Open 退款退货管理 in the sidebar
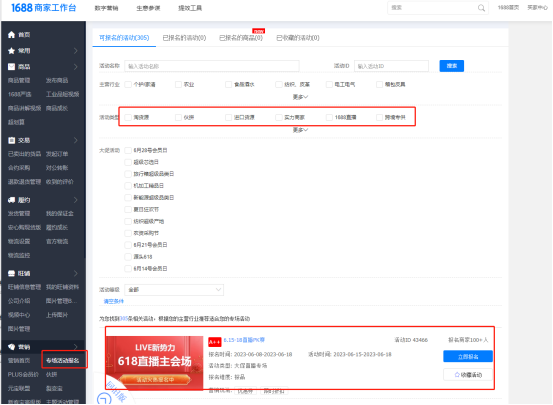The height and width of the screenshot is (405, 553). click(x=24, y=182)
